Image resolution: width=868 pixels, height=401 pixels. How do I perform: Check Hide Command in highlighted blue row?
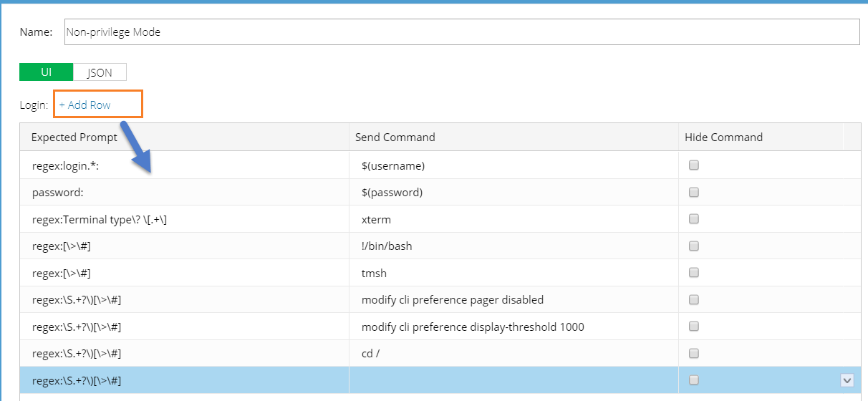[693, 380]
